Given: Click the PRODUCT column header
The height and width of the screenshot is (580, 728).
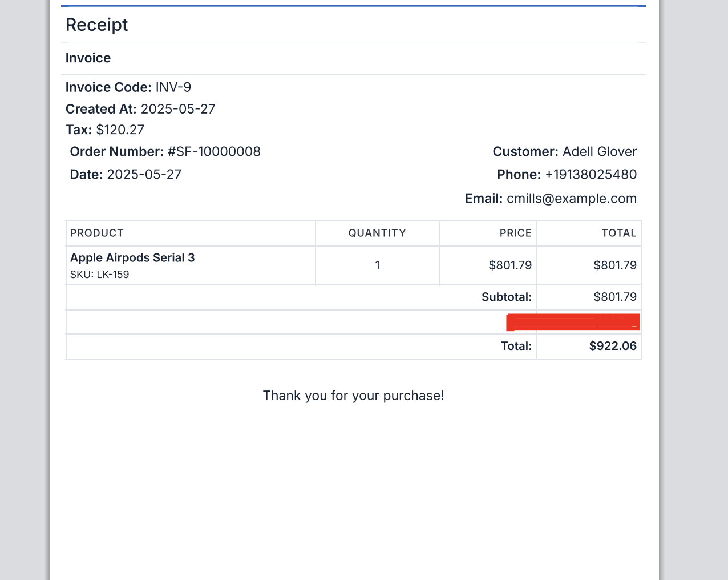Looking at the screenshot, I should 96,233.
